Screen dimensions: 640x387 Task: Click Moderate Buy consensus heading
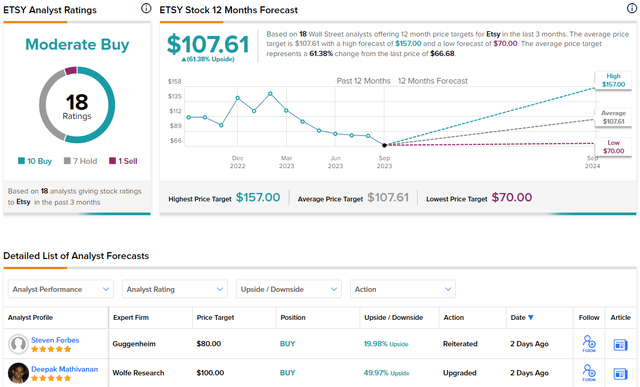coord(77,44)
